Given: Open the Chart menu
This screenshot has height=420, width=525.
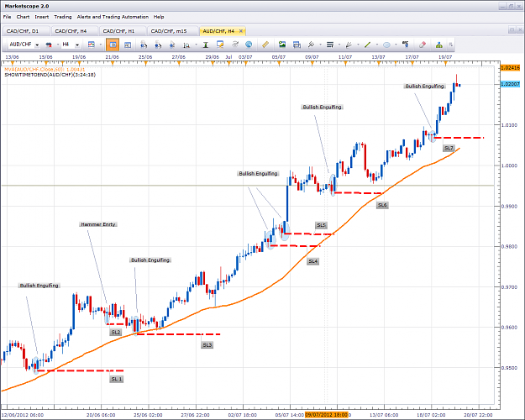Looking at the screenshot, I should click(23, 17).
